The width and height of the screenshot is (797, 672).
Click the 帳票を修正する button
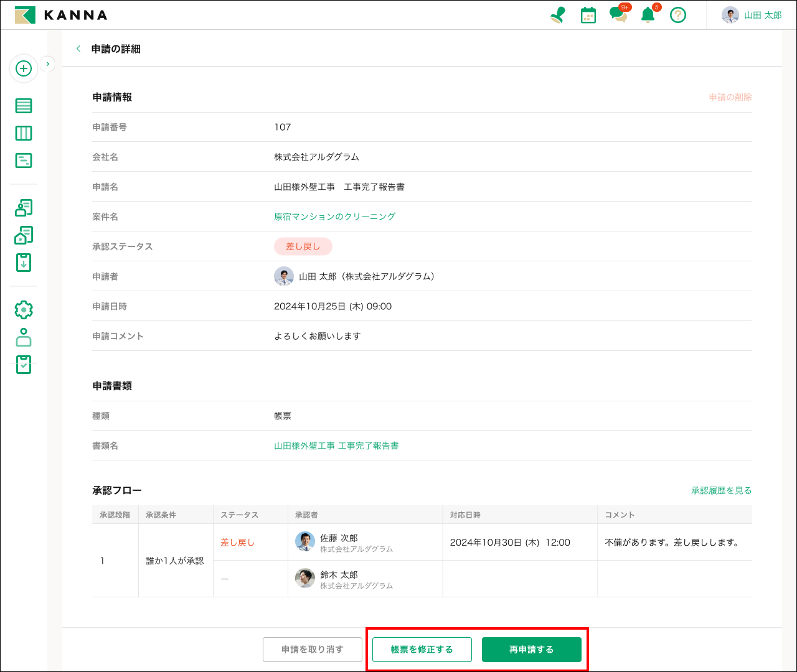(x=422, y=650)
